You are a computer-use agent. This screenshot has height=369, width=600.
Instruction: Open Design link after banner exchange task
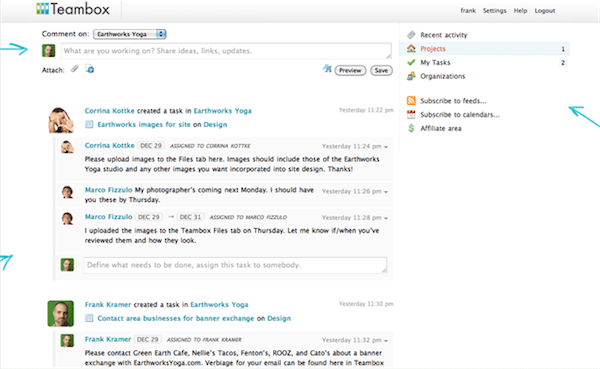(279, 318)
